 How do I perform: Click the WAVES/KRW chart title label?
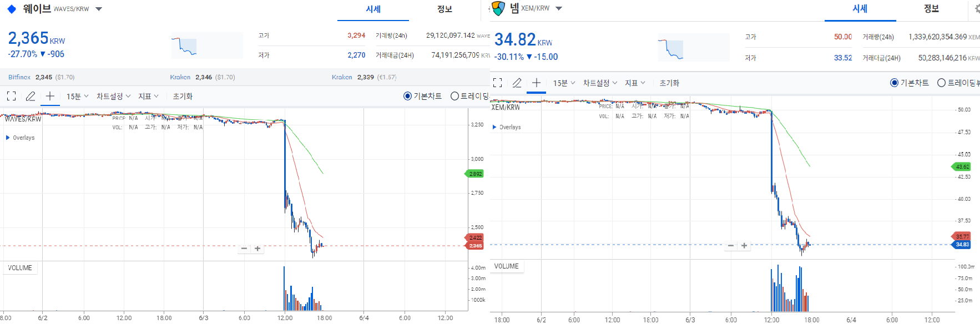tap(23, 119)
